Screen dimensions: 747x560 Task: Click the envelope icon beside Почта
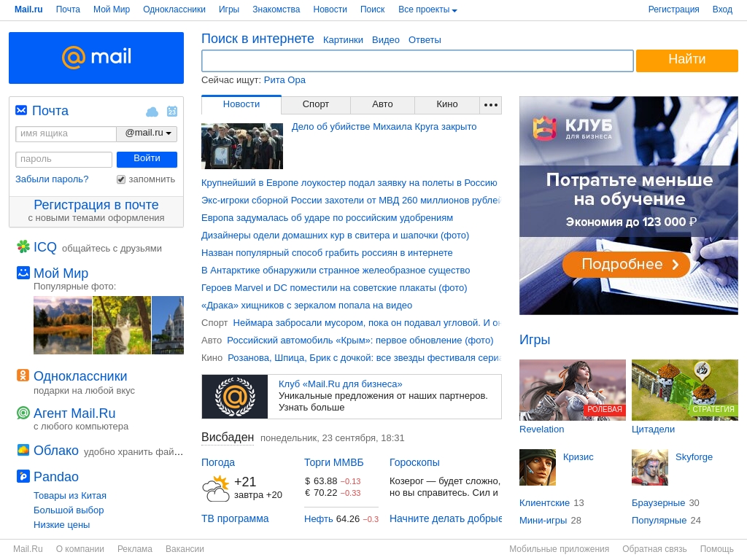(21, 111)
